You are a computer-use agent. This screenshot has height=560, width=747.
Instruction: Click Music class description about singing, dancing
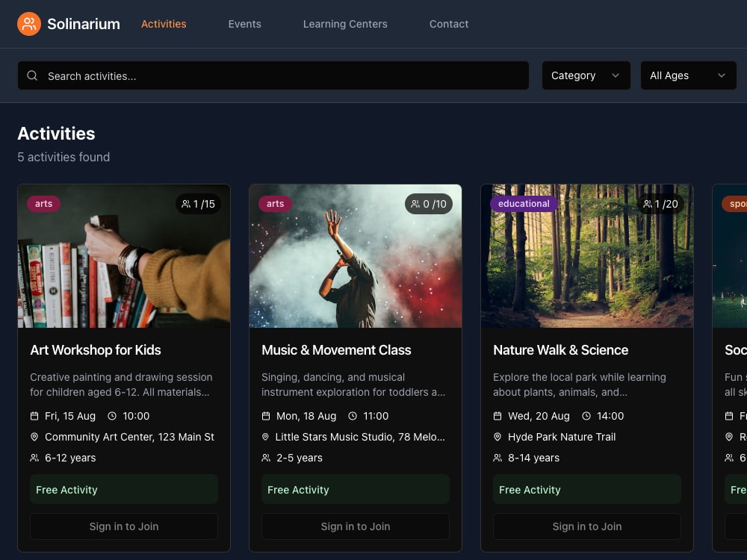[353, 385]
